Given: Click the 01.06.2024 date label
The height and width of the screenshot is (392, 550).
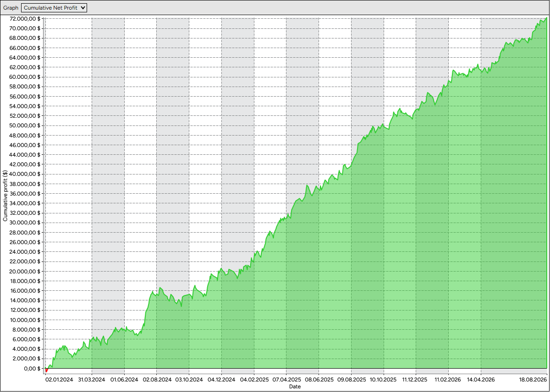Looking at the screenshot, I should pyautogui.click(x=124, y=380).
